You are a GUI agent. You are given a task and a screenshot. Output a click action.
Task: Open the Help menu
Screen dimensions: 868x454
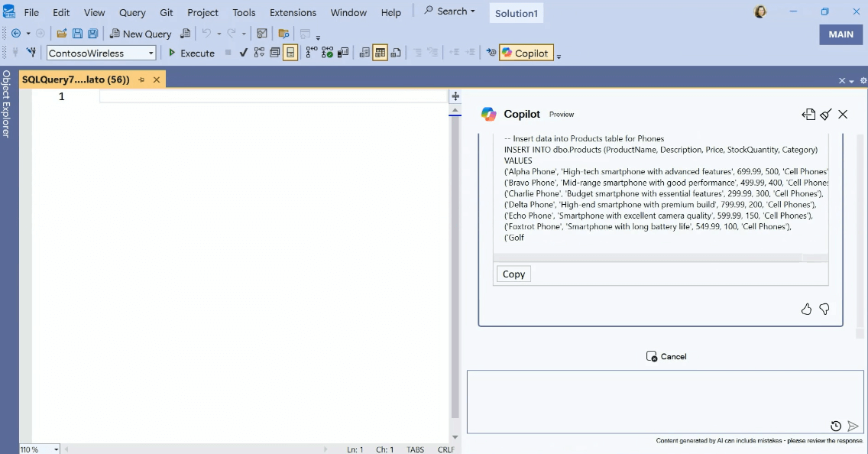click(390, 12)
